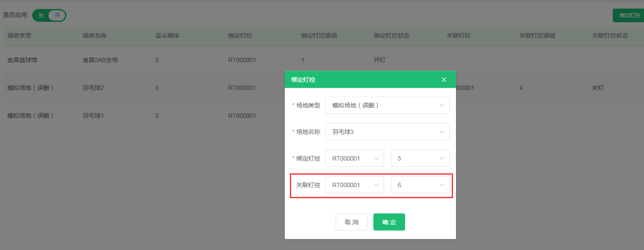Click the 取消 button in the dialog

point(351,222)
